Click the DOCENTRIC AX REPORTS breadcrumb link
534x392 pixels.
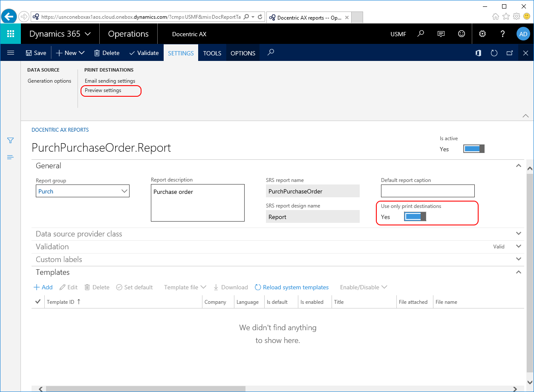(x=60, y=130)
